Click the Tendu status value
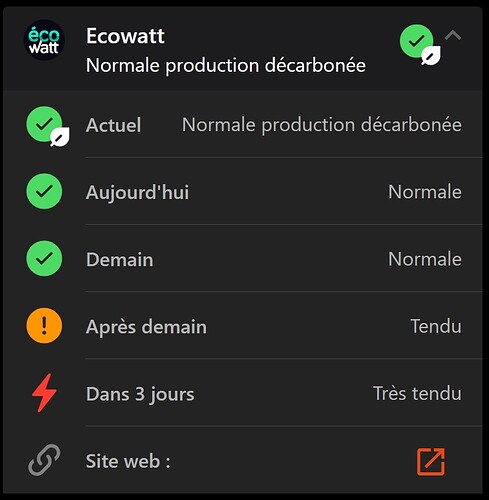Viewport: 489px width, 500px height. [x=436, y=326]
